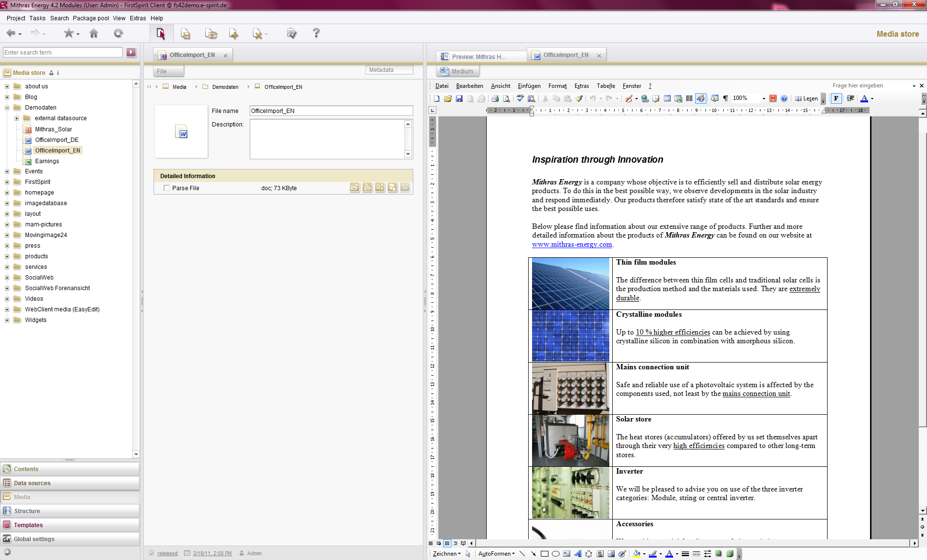Toggle bold formatting button
The image size is (927, 560).
[x=836, y=98]
